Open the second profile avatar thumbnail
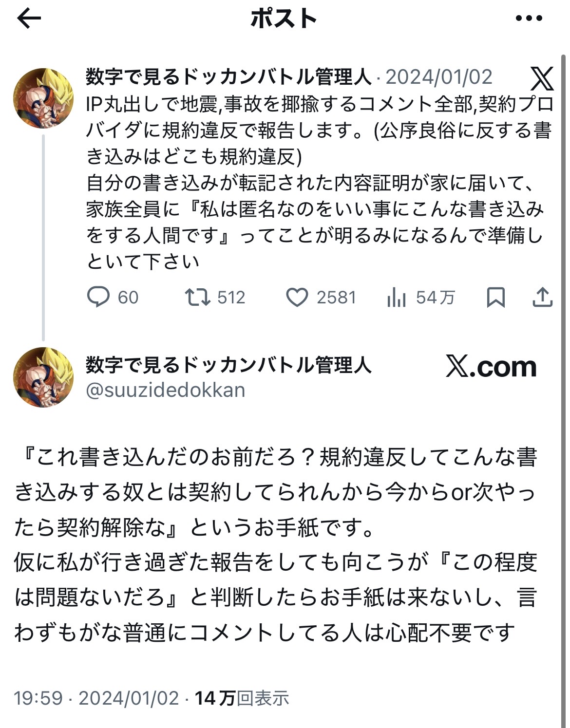 click(43, 377)
